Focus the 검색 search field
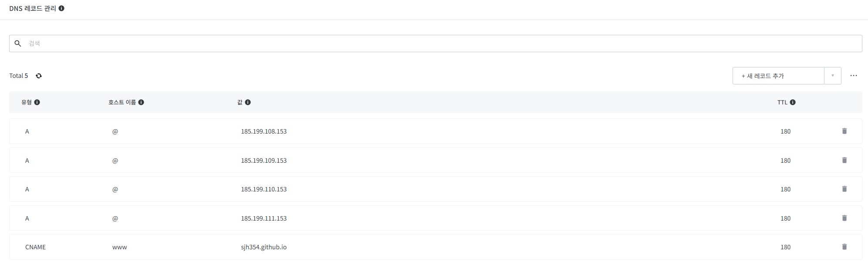This screenshot has width=868, height=268. coord(436,44)
